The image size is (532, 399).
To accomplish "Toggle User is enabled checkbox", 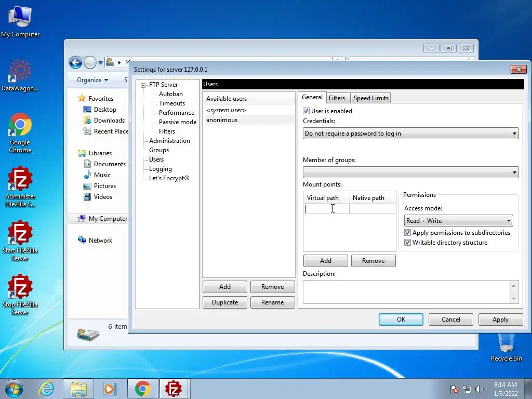I will click(x=306, y=111).
